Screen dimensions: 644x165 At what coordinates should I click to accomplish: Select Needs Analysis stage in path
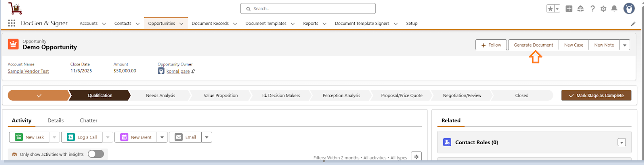[160, 96]
